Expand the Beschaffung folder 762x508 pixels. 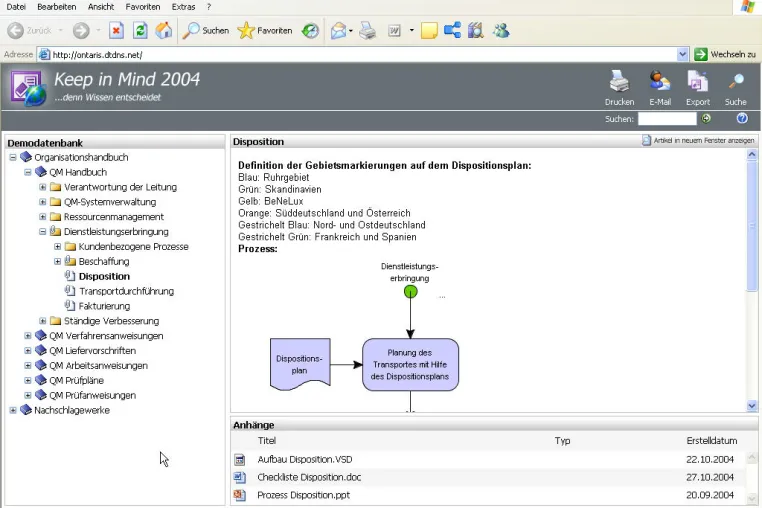pos(57,262)
